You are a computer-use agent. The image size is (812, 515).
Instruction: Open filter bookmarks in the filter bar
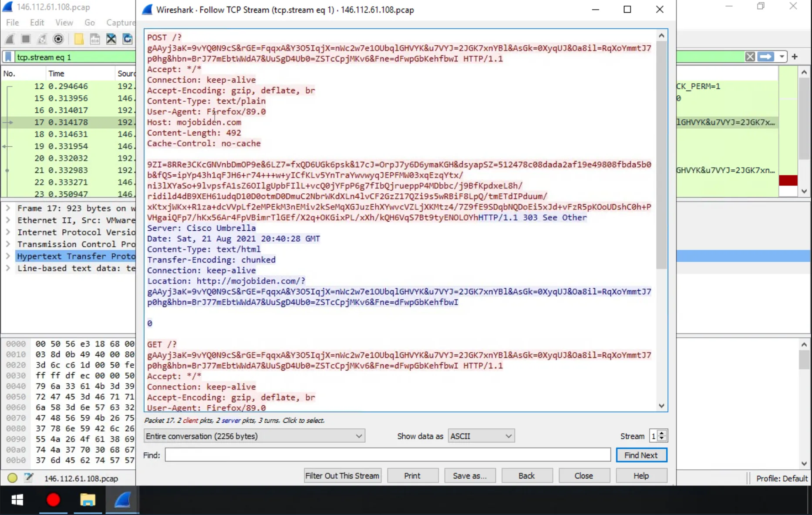8,57
